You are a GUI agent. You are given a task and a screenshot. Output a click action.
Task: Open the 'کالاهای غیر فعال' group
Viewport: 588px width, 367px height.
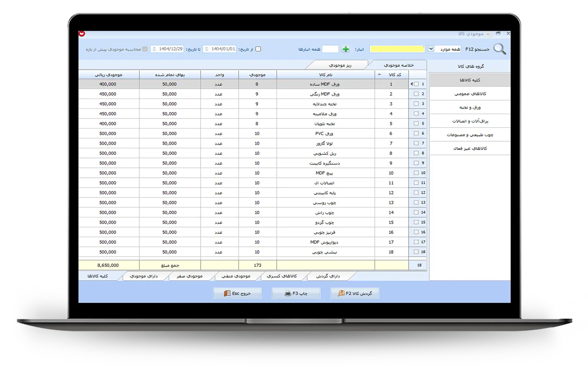470,148
